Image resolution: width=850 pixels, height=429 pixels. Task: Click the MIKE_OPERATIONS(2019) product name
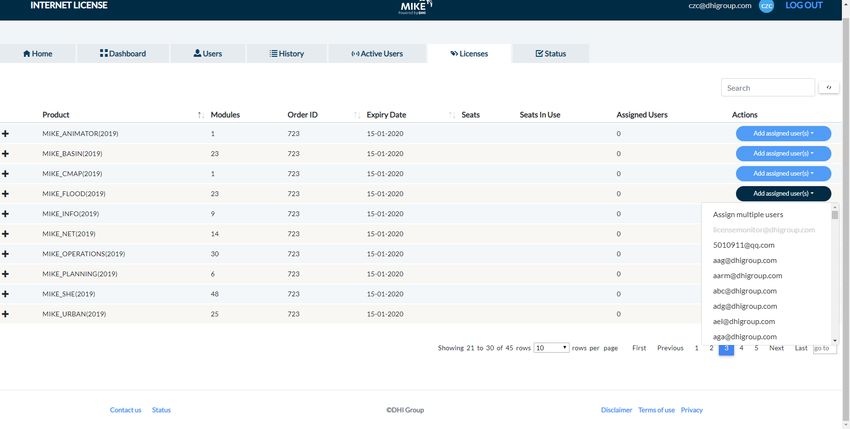[x=84, y=254]
